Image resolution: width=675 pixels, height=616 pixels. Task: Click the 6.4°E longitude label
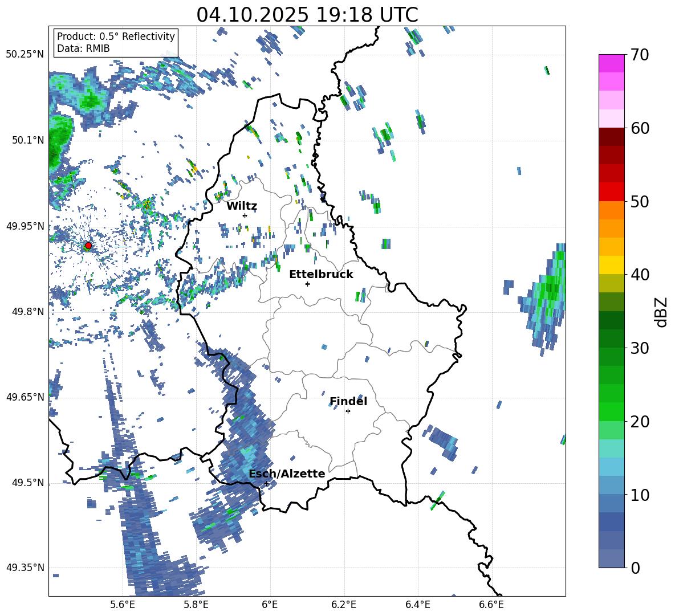pyautogui.click(x=417, y=605)
